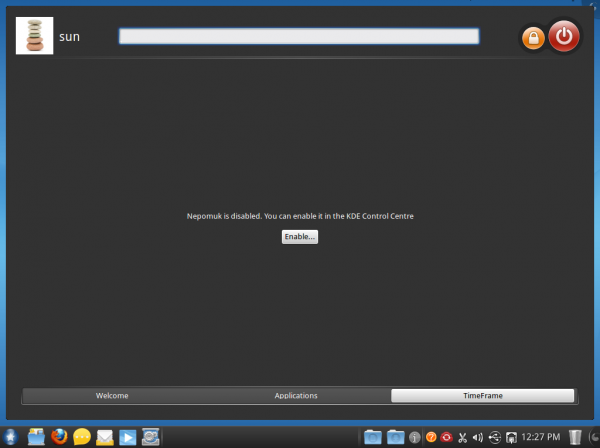Click the user name label sun
Viewport: 600px width, 448px height.
70,37
